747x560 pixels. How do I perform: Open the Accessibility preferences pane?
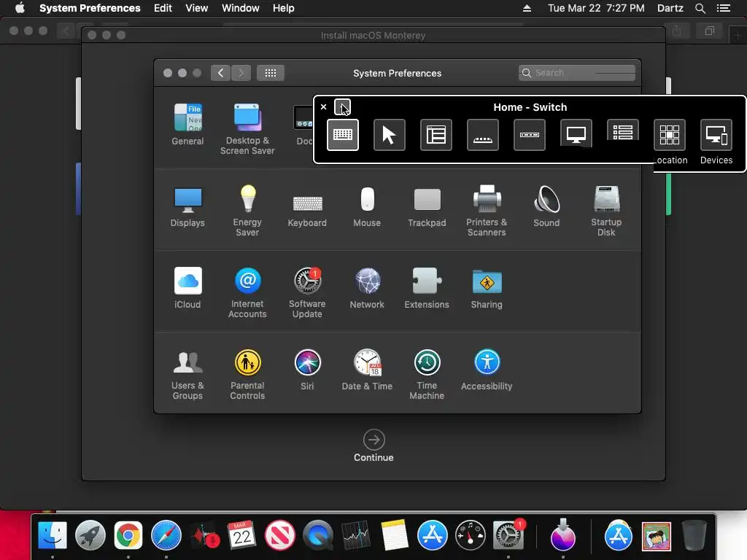[x=487, y=370]
